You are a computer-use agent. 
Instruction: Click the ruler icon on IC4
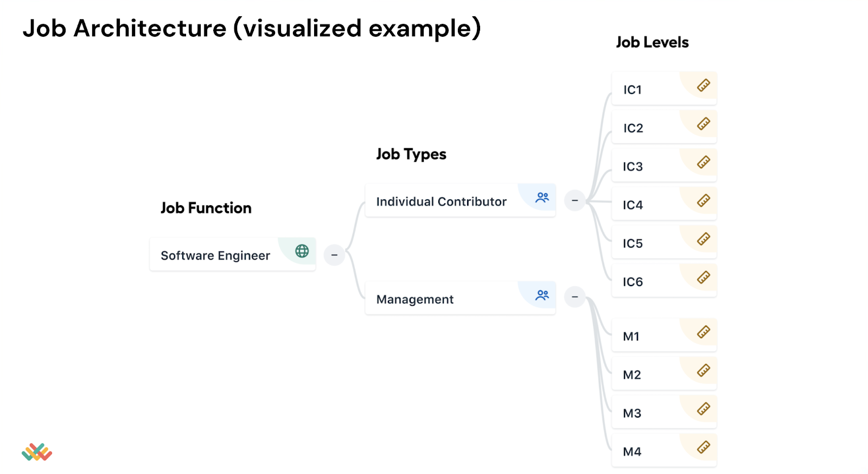tap(704, 200)
